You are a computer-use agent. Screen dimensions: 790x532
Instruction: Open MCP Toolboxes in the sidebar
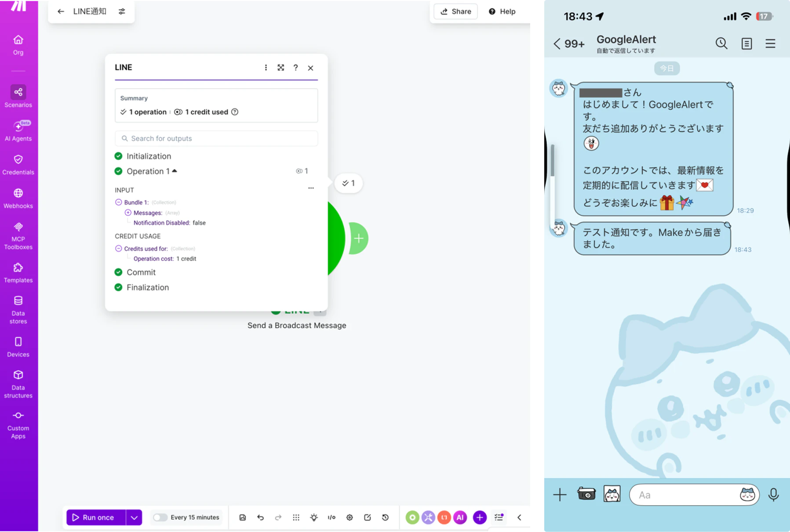click(18, 235)
